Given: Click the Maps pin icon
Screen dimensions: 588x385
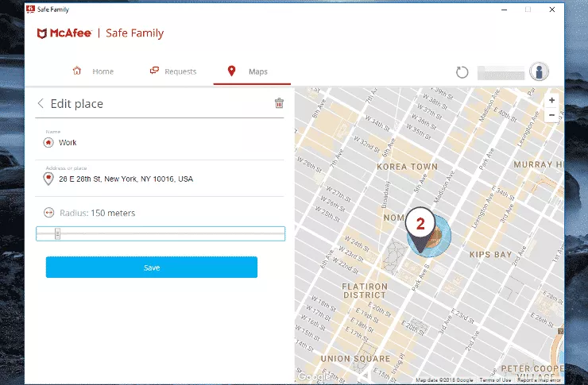Looking at the screenshot, I should [x=232, y=71].
